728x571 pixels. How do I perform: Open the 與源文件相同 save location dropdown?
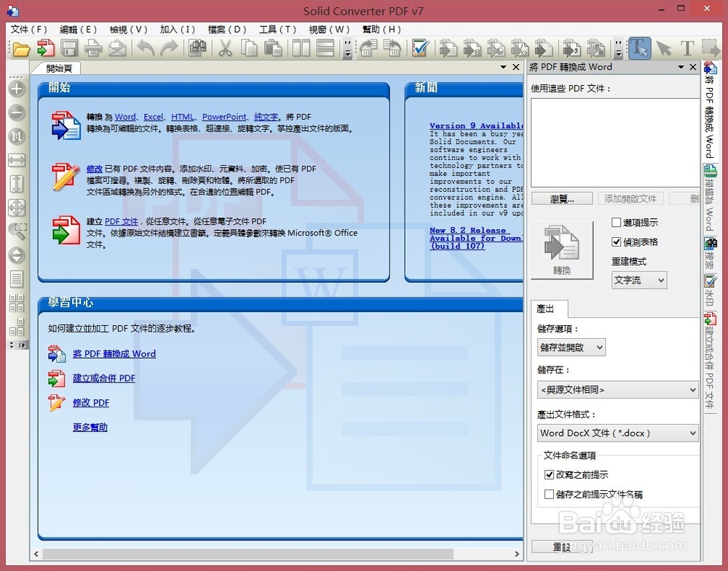(x=618, y=390)
